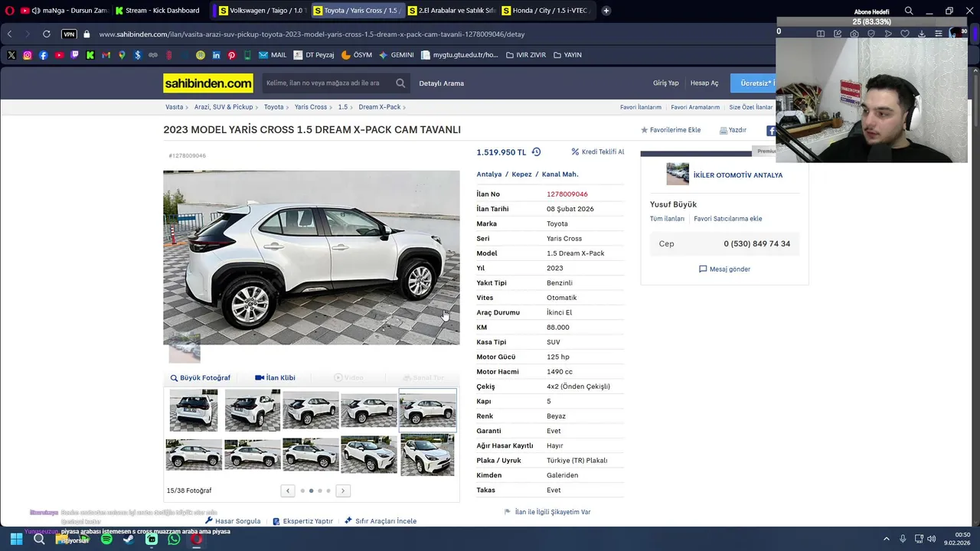Screen dimensions: 980x551
Task: Open the Opera snapshot camera icon
Action: [x=854, y=34]
